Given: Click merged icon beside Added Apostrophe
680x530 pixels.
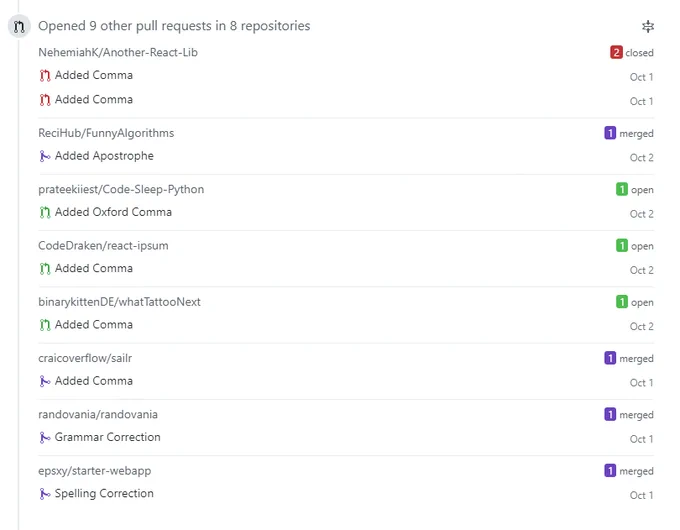Looking at the screenshot, I should (x=45, y=156).
